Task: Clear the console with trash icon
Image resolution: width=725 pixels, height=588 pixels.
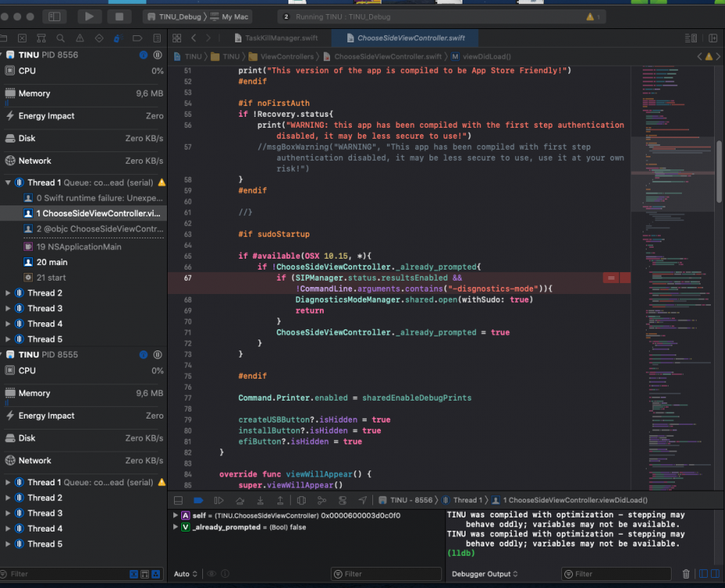Action: [x=686, y=574]
